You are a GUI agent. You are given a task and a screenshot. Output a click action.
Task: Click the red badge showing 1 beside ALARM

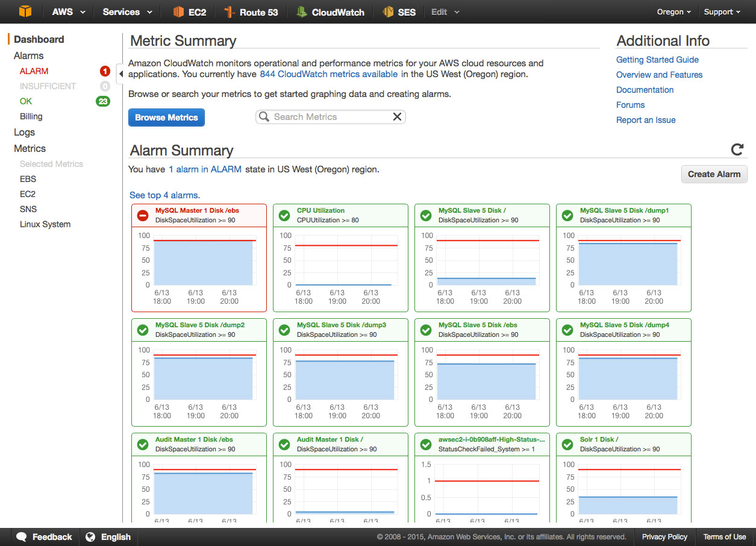click(x=105, y=71)
